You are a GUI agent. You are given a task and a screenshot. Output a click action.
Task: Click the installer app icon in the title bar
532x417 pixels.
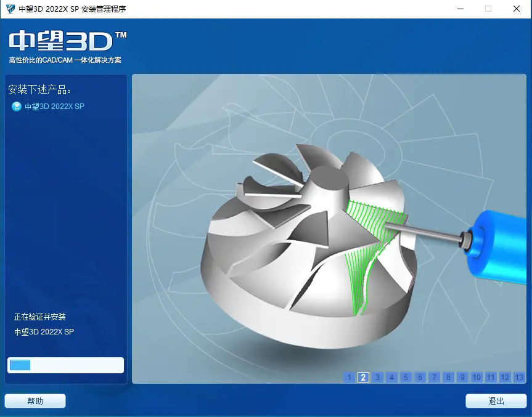pos(10,9)
